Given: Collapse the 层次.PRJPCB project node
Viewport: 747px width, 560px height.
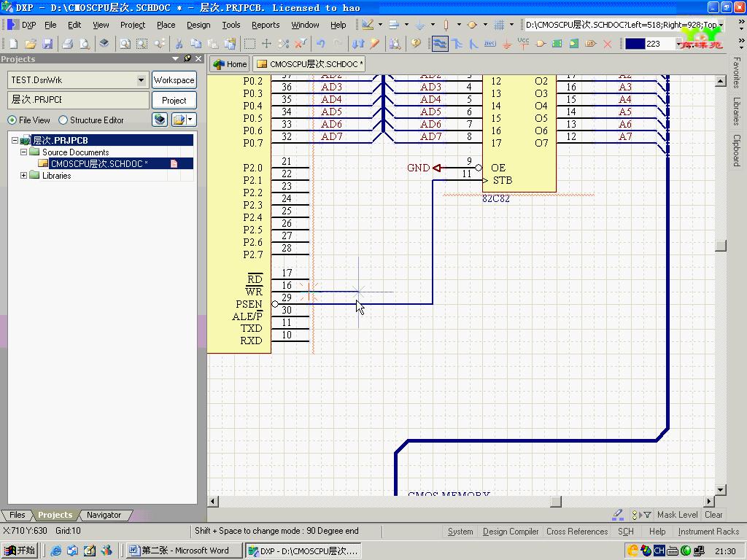Looking at the screenshot, I should coord(15,141).
